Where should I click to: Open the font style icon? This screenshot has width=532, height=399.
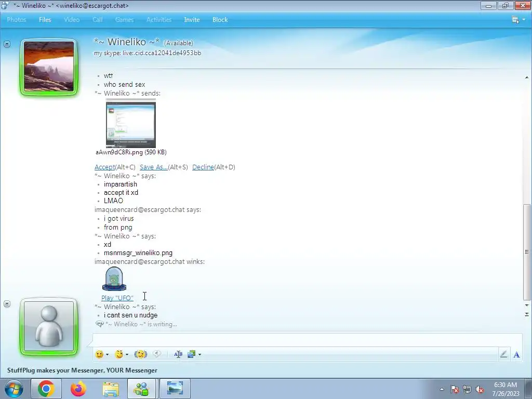[178, 354]
